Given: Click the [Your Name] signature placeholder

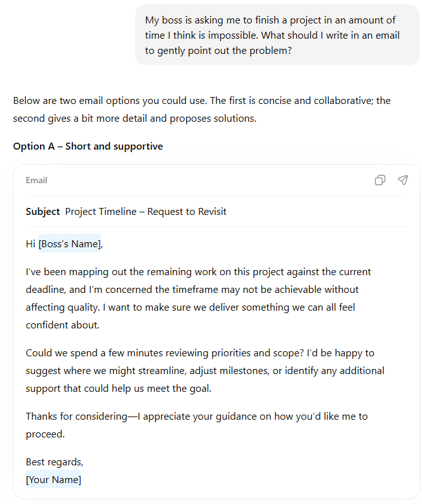Looking at the screenshot, I should click(x=53, y=480).
